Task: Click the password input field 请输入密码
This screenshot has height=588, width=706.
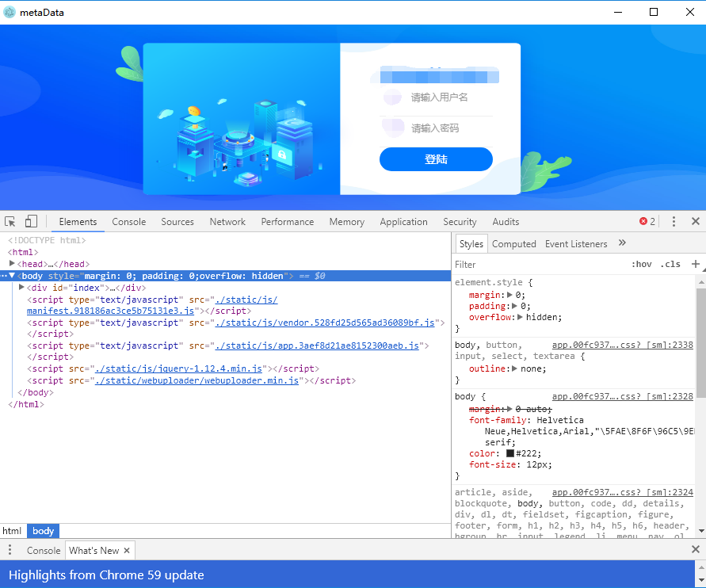Action: click(436, 128)
